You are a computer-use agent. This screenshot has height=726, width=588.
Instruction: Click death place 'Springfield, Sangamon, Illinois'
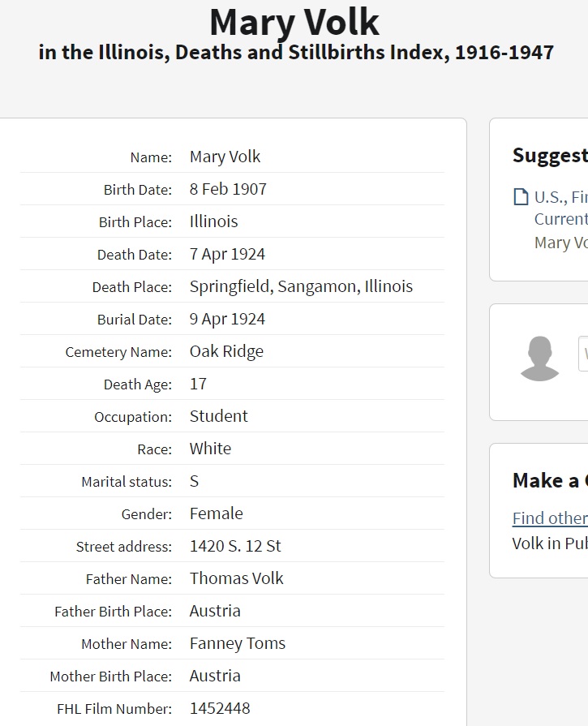(301, 286)
